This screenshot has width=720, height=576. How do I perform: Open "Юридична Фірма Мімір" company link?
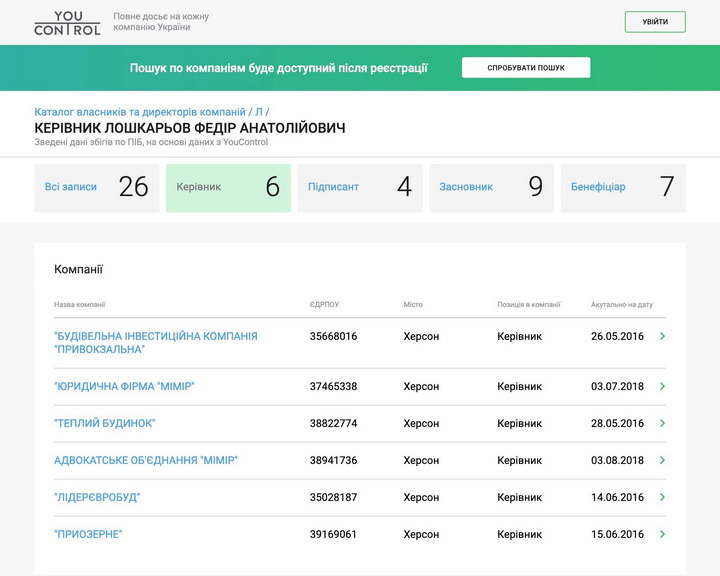click(124, 386)
